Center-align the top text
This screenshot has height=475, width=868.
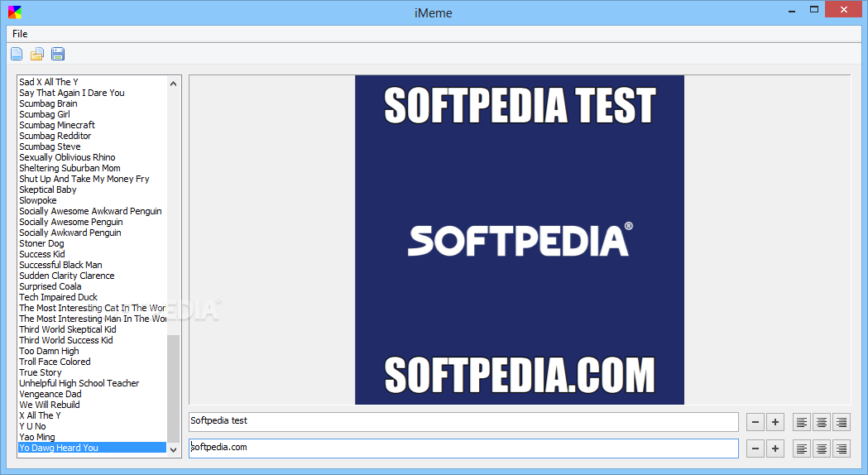[822, 422]
